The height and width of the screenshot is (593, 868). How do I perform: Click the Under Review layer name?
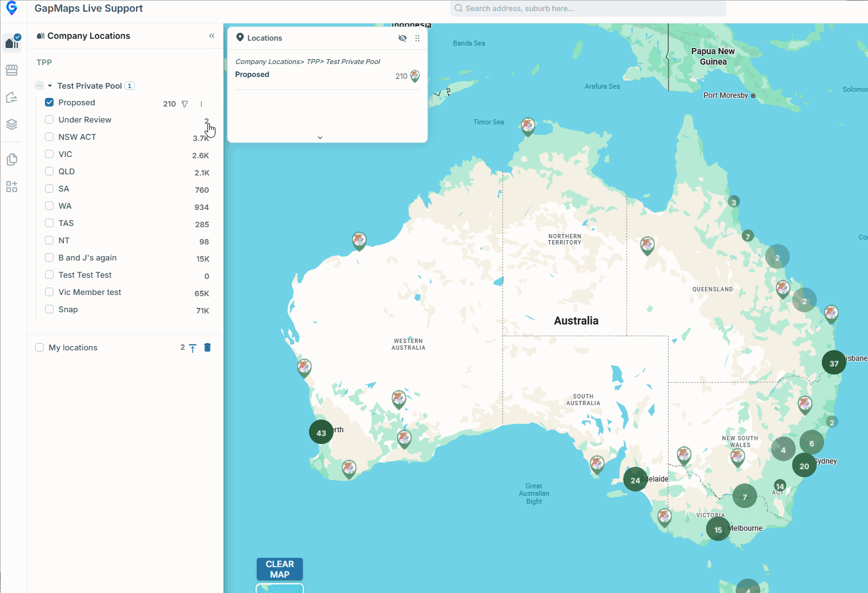coord(85,119)
